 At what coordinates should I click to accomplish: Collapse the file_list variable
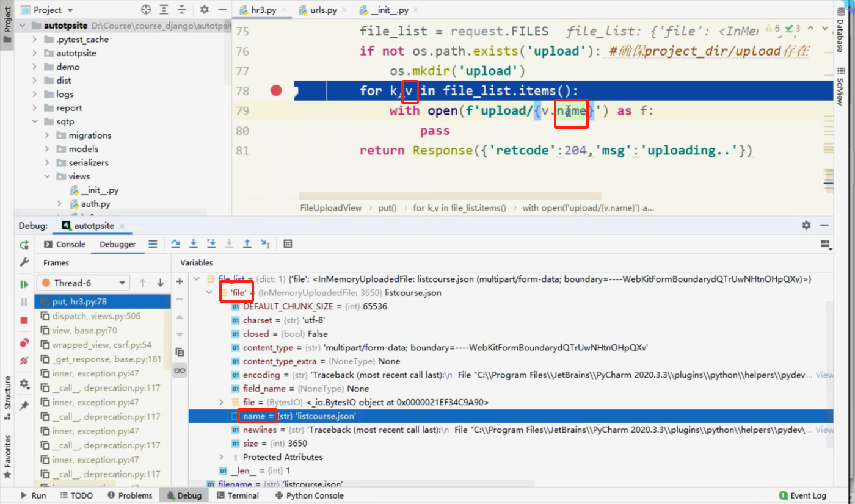tap(197, 279)
